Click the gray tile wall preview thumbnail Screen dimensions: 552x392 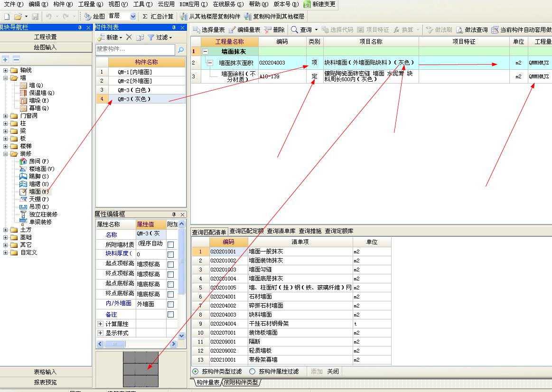[140, 369]
